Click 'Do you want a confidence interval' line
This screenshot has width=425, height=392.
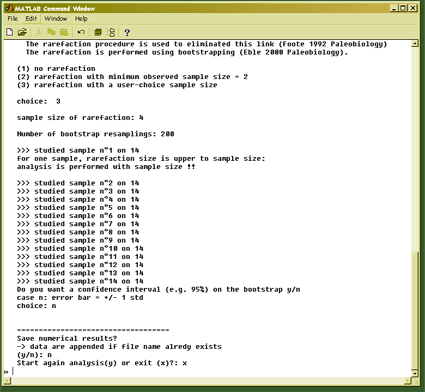click(158, 289)
